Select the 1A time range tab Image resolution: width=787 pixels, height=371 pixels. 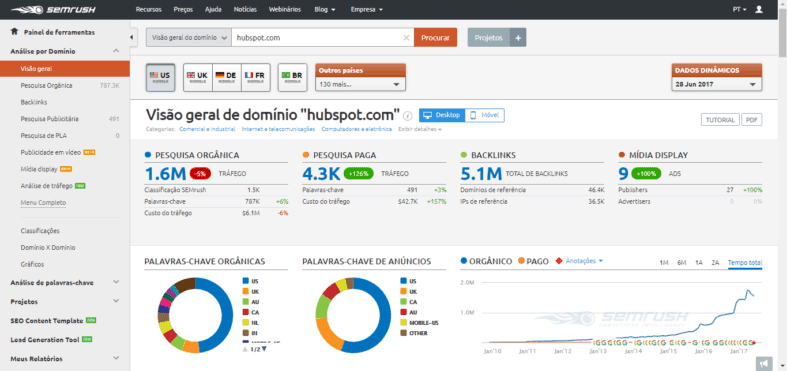coord(699,263)
